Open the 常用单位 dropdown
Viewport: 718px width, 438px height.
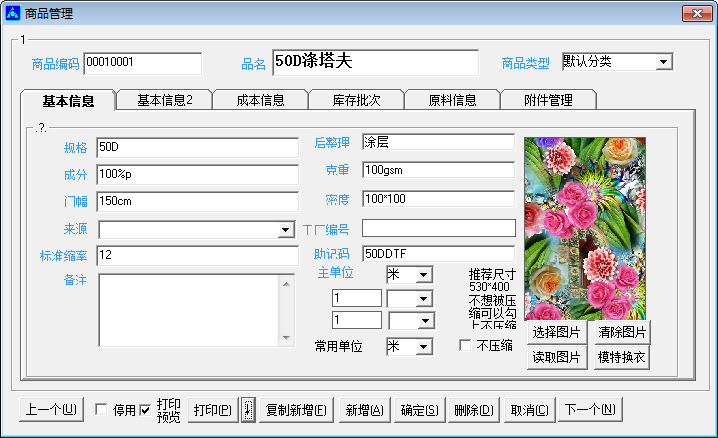coord(424,347)
